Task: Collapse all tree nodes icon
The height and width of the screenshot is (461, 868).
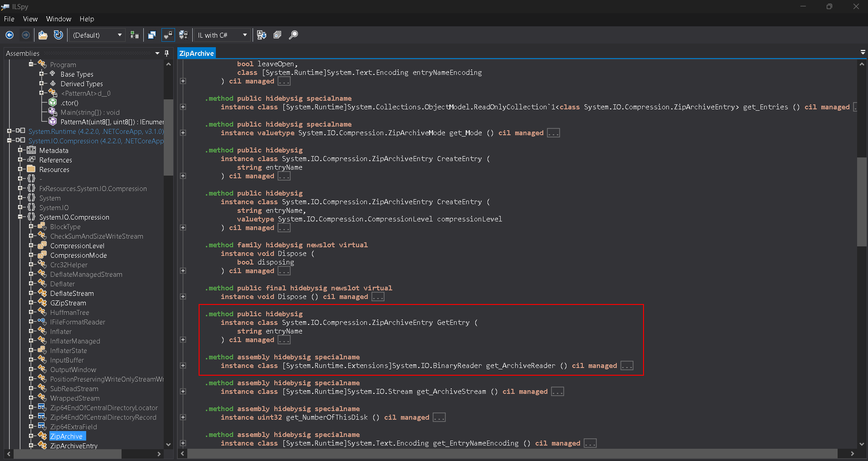Action: (278, 35)
